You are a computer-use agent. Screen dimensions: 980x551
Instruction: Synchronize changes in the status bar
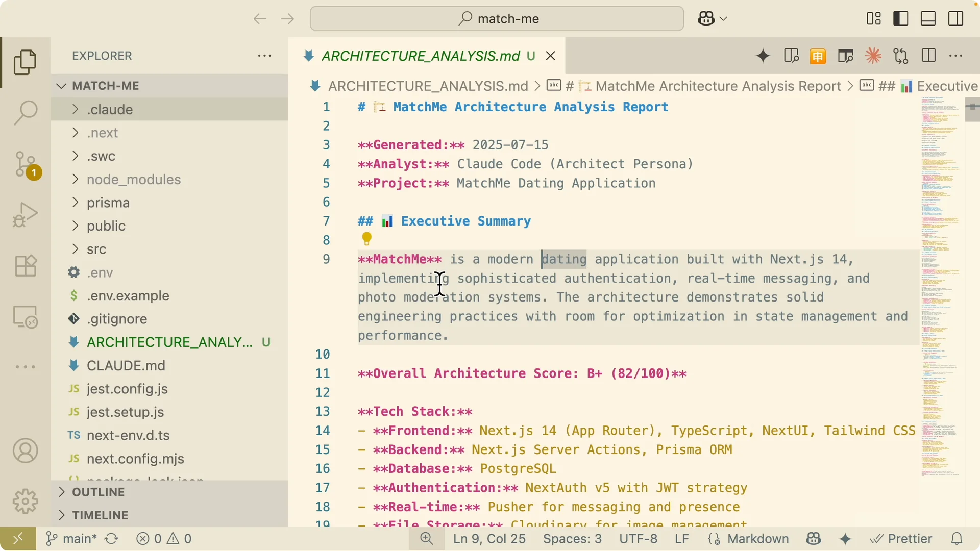point(111,539)
